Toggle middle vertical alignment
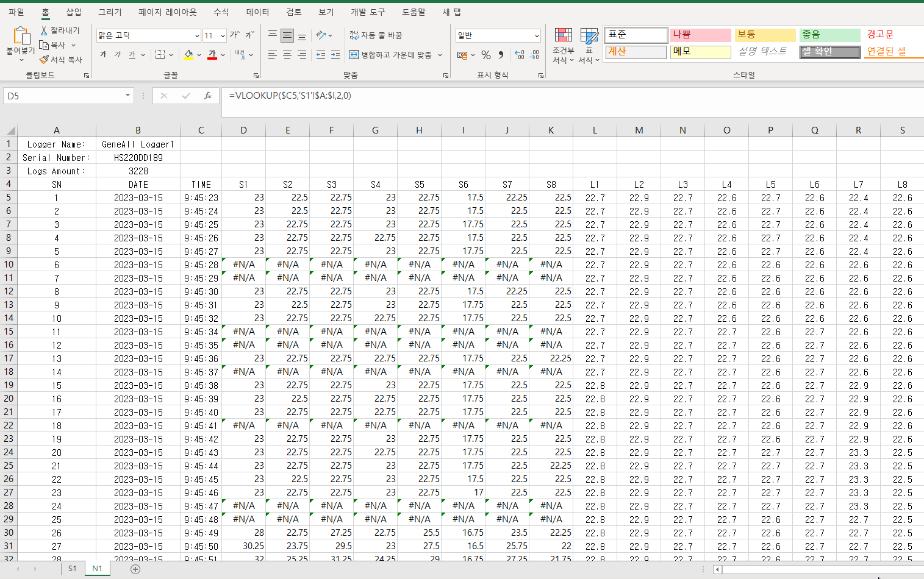This screenshot has width=924, height=579. tap(287, 35)
